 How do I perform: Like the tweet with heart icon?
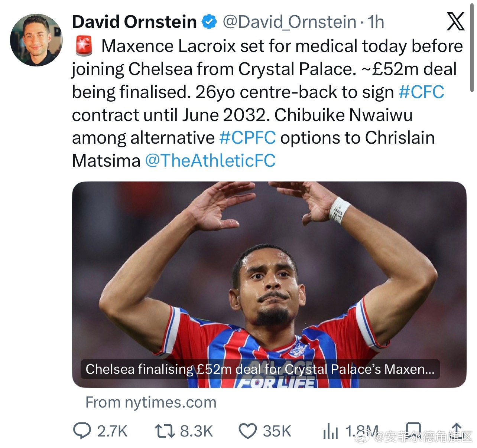pyautogui.click(x=247, y=431)
